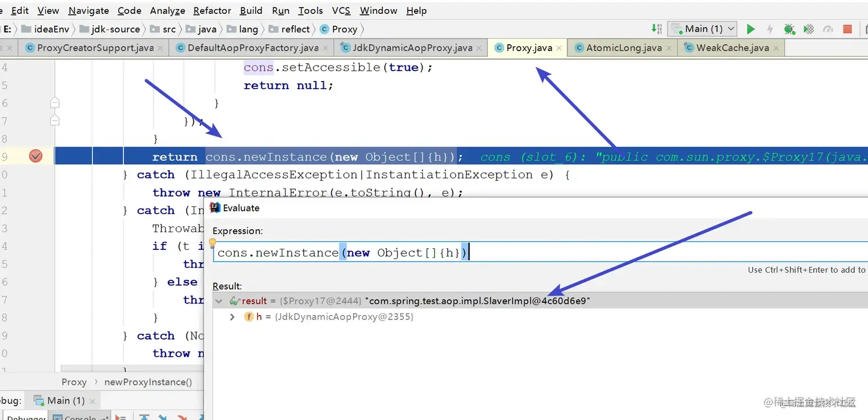Viewport: 868px width, 420px height.
Task: Close the ProxyCreatorSupport.java tab
Action: click(x=160, y=48)
